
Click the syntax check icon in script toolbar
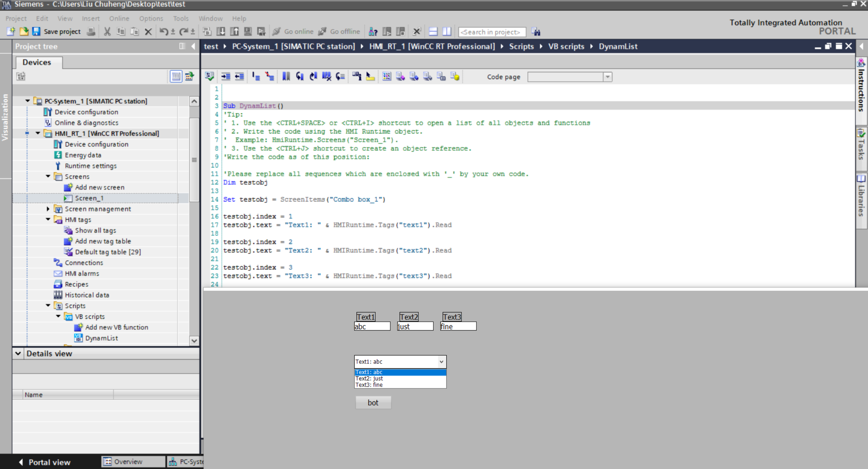coord(209,76)
